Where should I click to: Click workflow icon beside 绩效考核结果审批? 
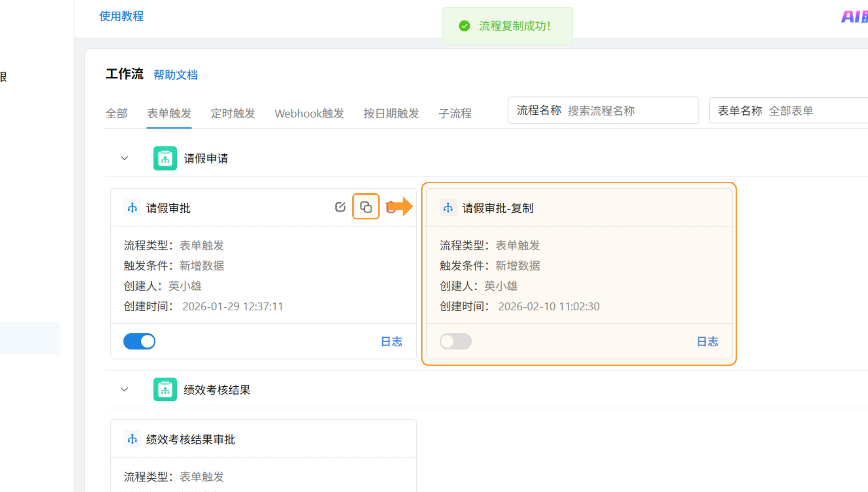click(132, 439)
